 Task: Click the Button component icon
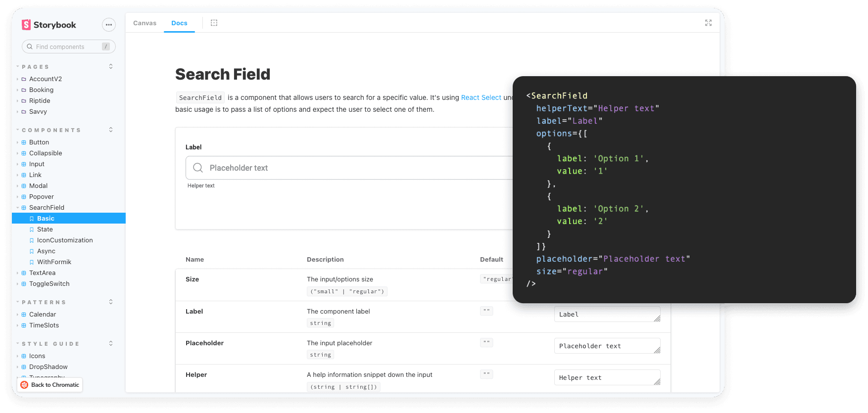24,142
